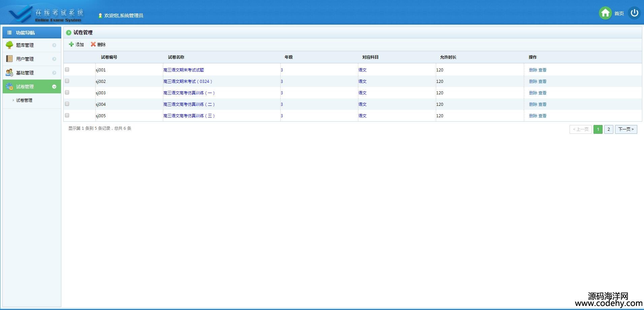Expand the 用户管理 section arrow
This screenshot has height=310, width=644.
click(54, 59)
